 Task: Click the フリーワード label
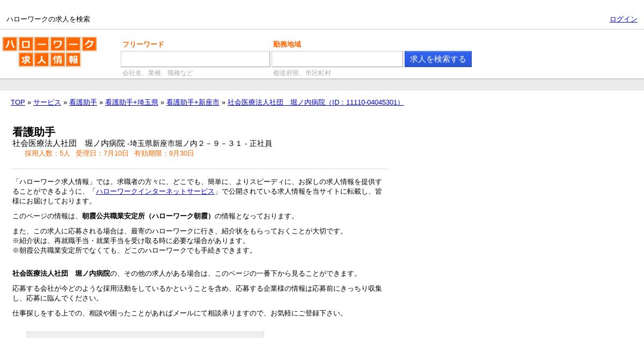coord(143,45)
